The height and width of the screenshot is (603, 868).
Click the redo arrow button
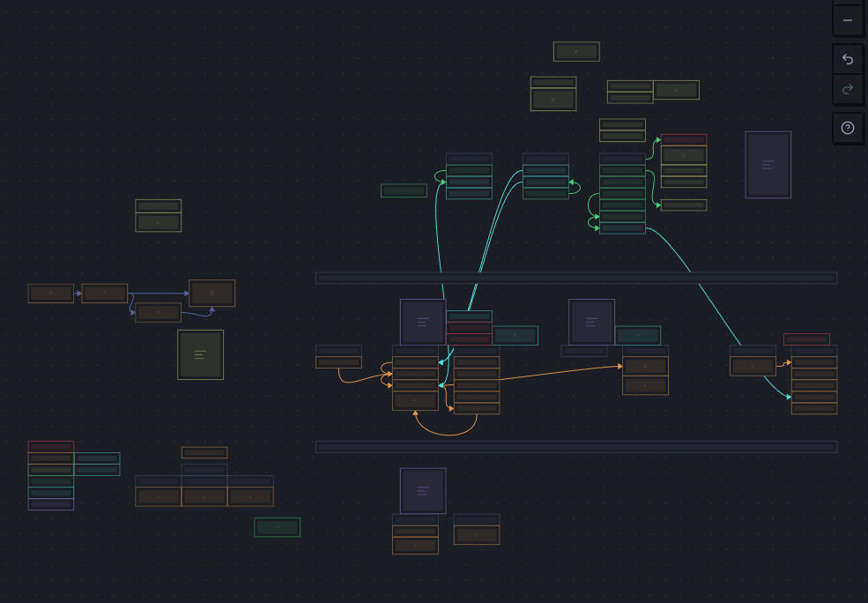pos(847,89)
